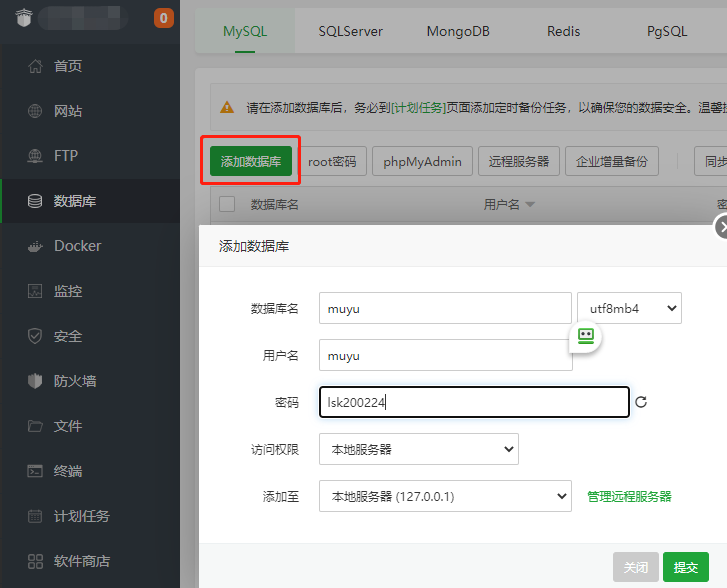Open 网站 in the sidebar

tap(90, 111)
